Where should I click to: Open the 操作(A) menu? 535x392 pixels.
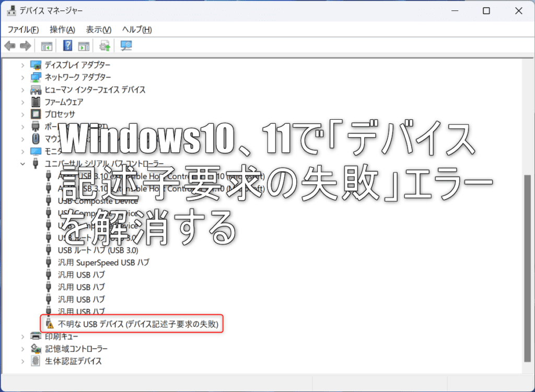pyautogui.click(x=62, y=30)
